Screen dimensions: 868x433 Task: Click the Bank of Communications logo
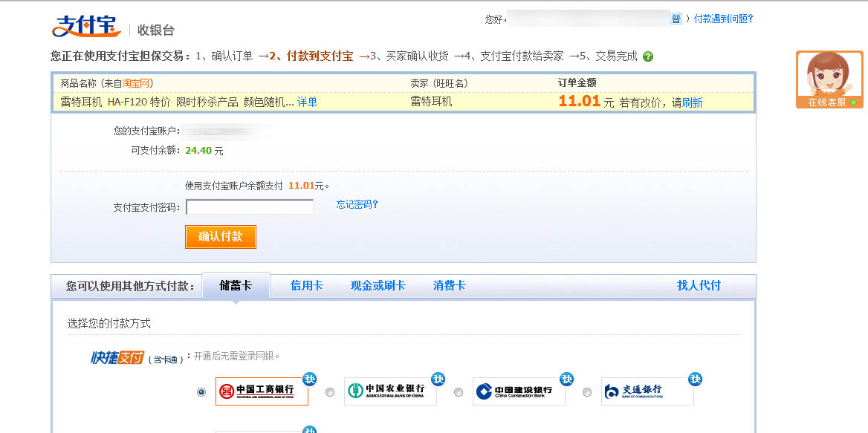[x=647, y=391]
